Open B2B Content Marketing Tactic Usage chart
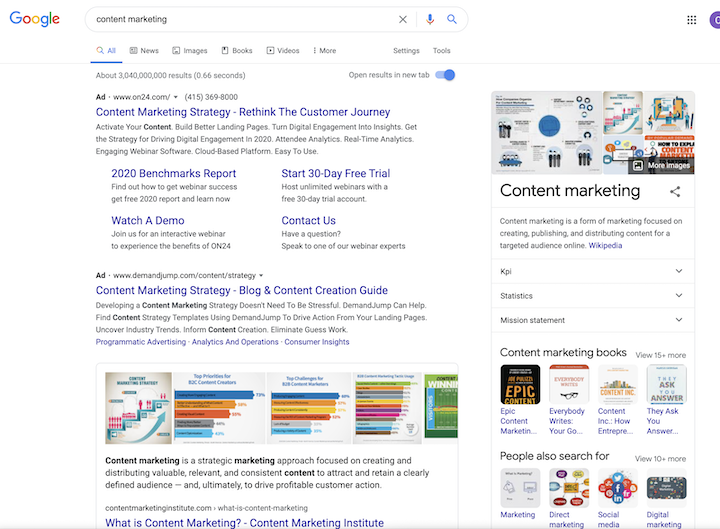 [387, 408]
